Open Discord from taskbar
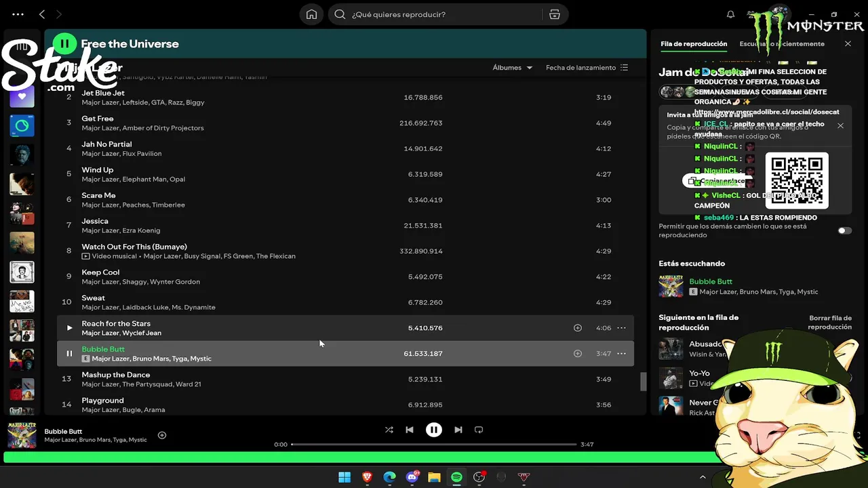Viewport: 868px width, 488px height. coord(412,477)
